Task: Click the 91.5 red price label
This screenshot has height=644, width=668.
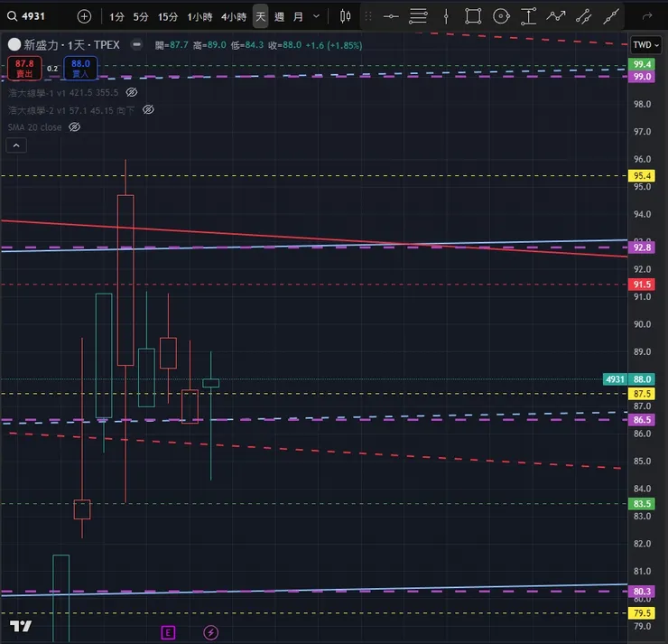Action: [642, 285]
